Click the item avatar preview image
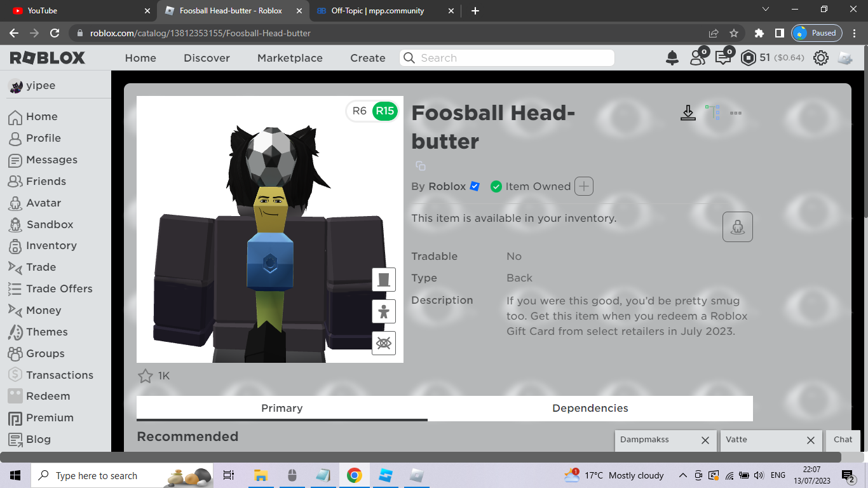 click(270, 229)
